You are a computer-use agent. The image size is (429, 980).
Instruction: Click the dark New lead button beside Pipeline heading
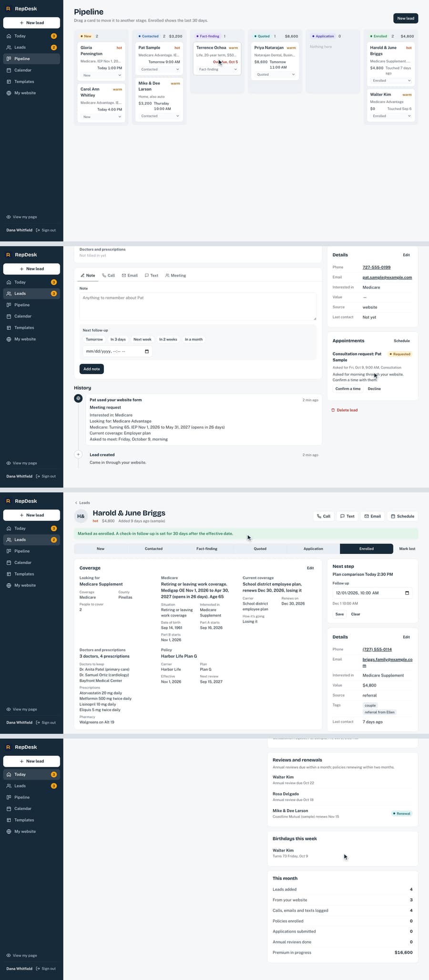tap(406, 18)
